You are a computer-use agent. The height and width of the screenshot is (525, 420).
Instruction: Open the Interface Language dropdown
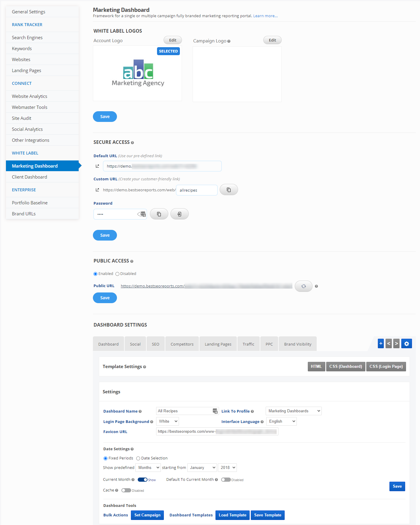pyautogui.click(x=281, y=421)
